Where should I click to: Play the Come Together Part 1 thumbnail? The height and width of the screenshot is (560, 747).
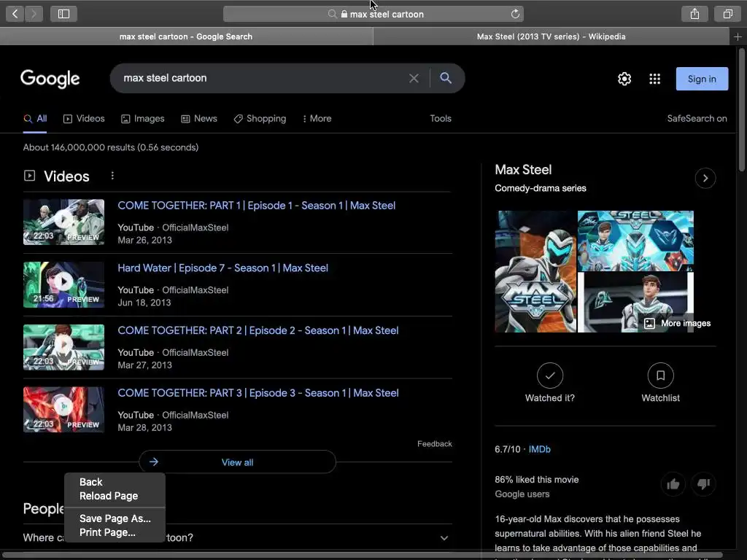64,222
